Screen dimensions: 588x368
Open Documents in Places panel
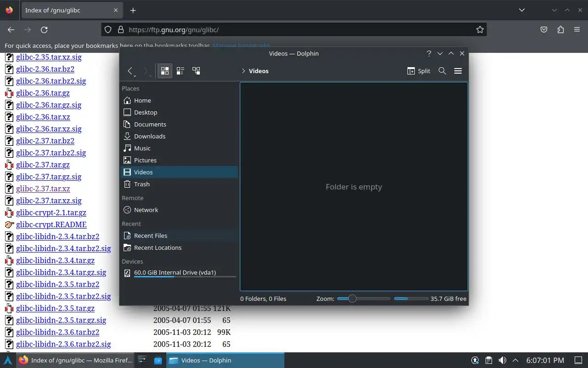click(179, 124)
